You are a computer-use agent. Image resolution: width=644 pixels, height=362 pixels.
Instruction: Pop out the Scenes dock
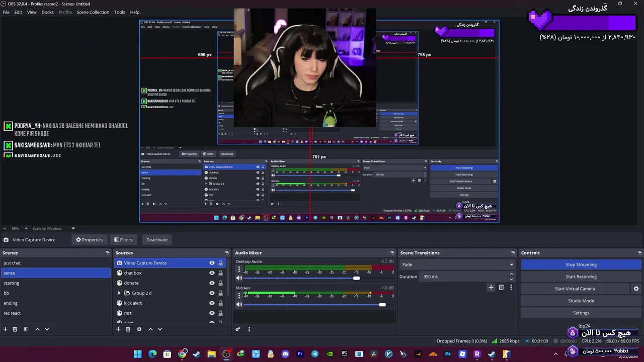point(107,253)
